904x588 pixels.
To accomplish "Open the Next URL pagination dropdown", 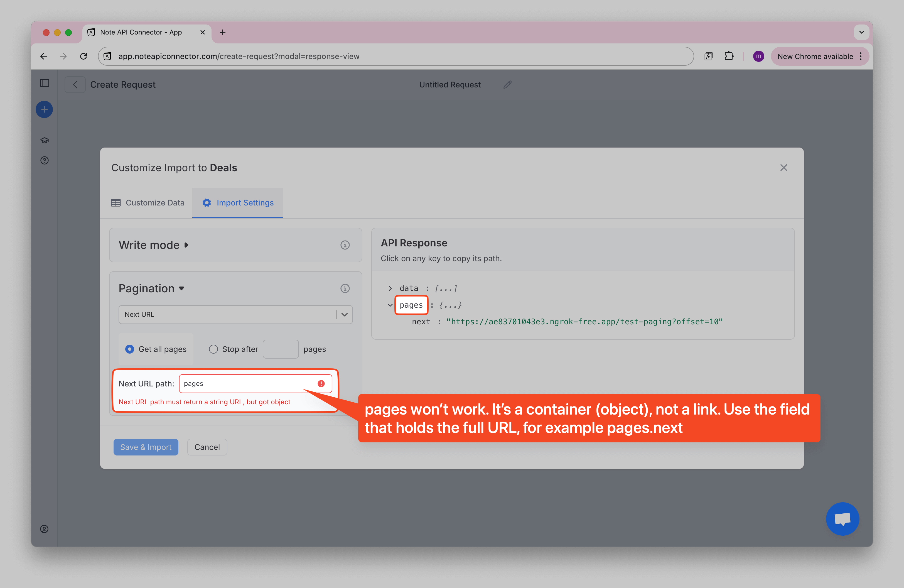I will [344, 314].
